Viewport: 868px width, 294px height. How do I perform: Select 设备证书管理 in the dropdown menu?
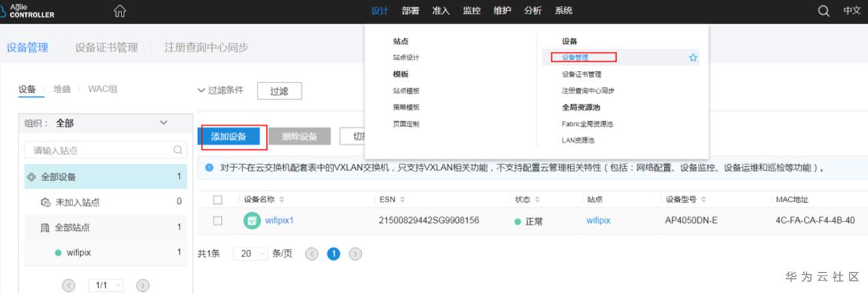click(x=581, y=74)
